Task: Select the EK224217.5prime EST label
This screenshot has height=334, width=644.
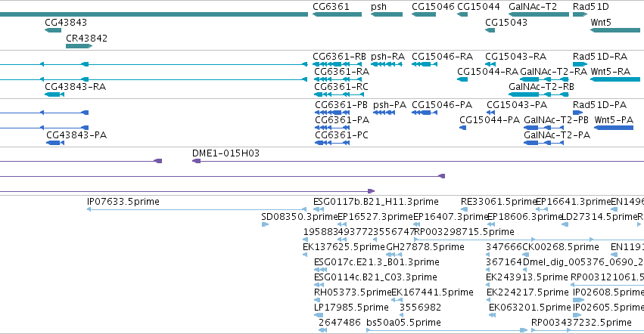Action: click(x=527, y=292)
